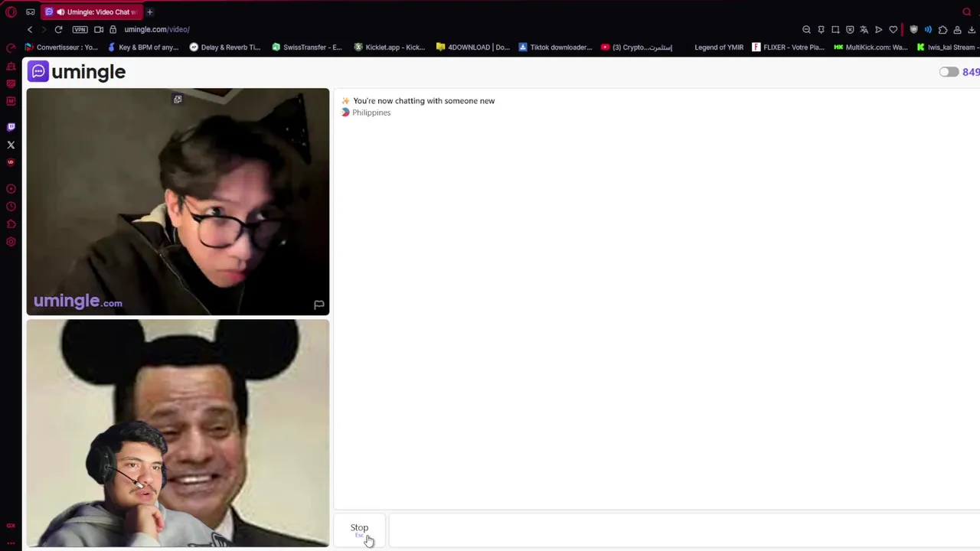Open Delay & Reverb bookmark
Screen dimensions: 980x551
225,47
